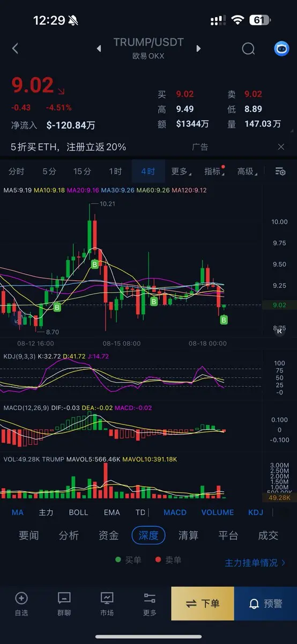This screenshot has height=644, width=297.
Task: Toggle 主力 indicator
Action: (x=46, y=512)
